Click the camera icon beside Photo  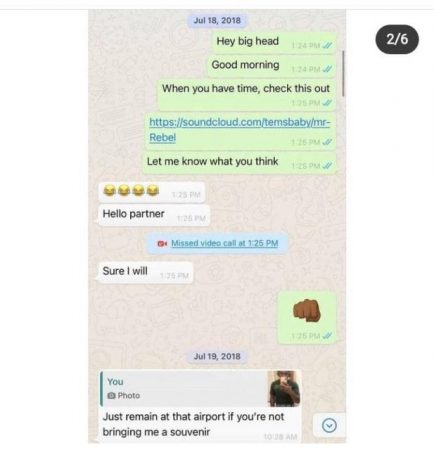coord(112,396)
